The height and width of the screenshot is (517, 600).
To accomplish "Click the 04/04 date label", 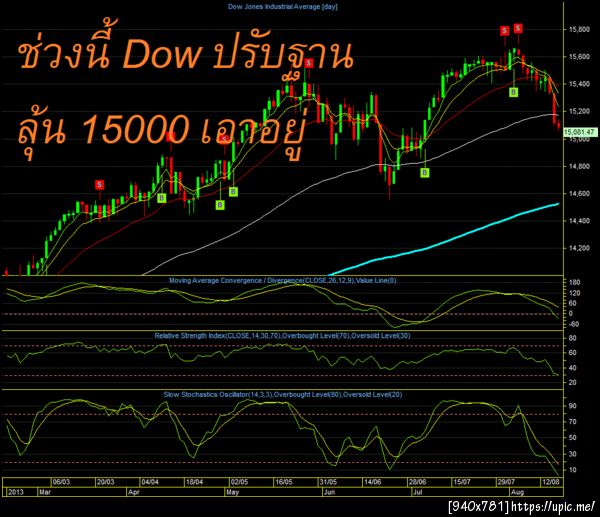I will point(150,482).
